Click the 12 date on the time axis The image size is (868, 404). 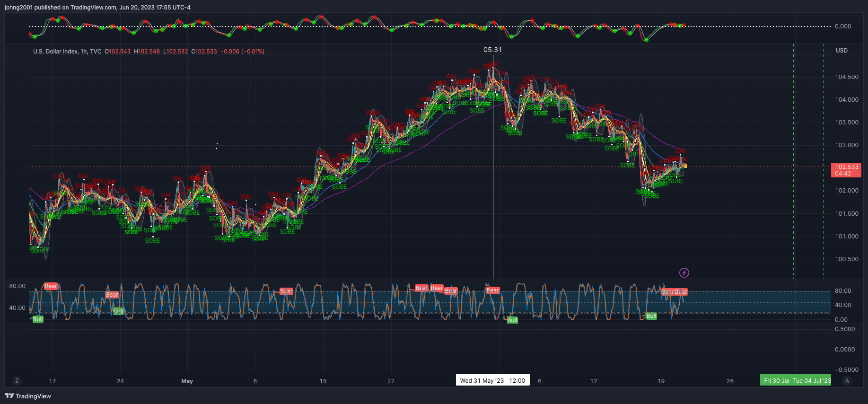coord(594,381)
